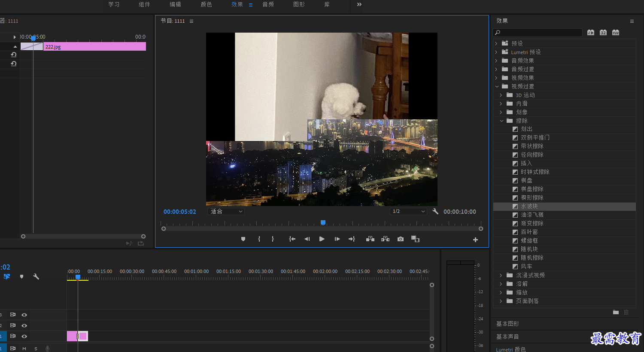Screen dimensions: 644x352
Task: Expand the 预设 folder
Action: pyautogui.click(x=496, y=43)
